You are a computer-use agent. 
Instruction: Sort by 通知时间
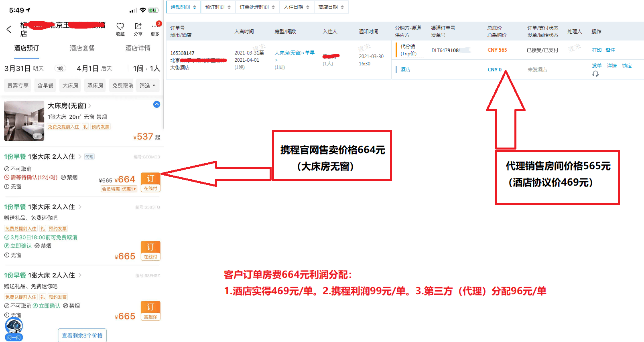pyautogui.click(x=183, y=7)
